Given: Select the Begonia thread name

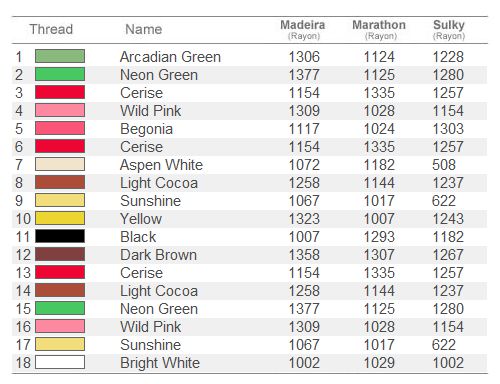Looking at the screenshot, I should click(x=146, y=129).
